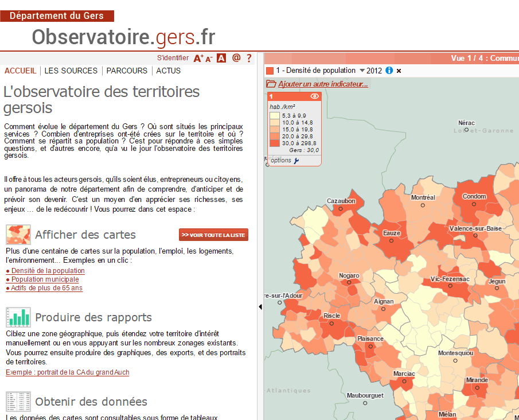Screen dimensions: 519x420
Task: Click S'identifier login link
Action: pos(173,58)
